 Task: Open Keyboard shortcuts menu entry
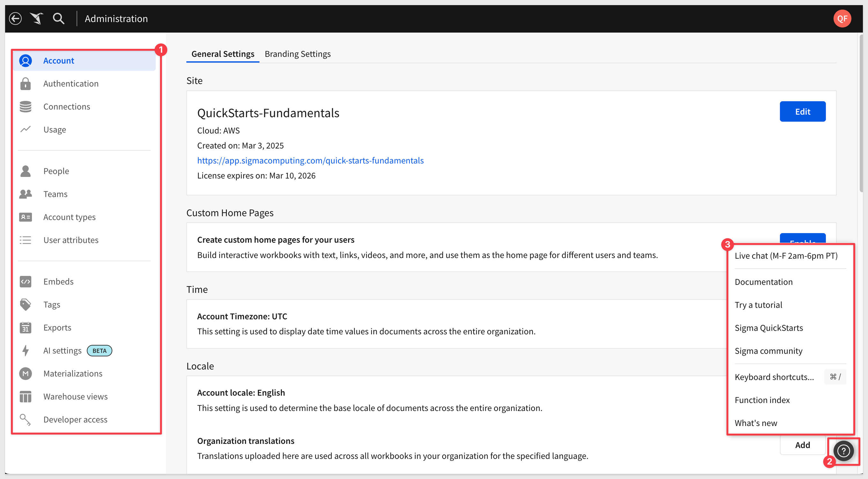point(790,377)
